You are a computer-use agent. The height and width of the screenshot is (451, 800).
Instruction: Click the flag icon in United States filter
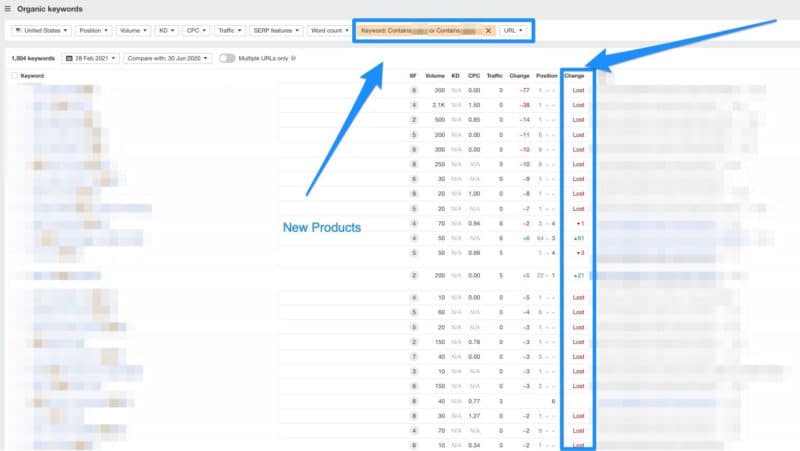(18, 31)
